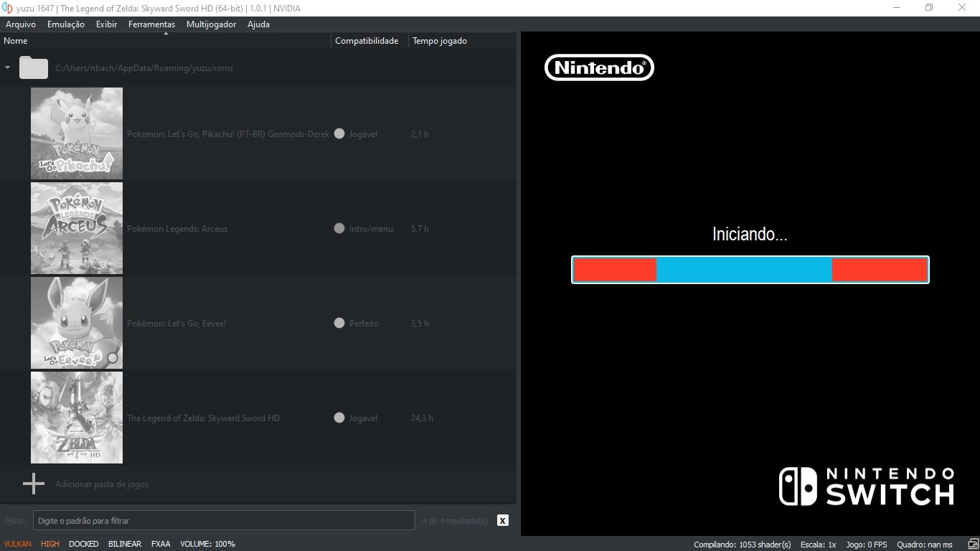Click the Nintendo logo on loading screen
This screenshot has height=551, width=980.
click(x=600, y=67)
